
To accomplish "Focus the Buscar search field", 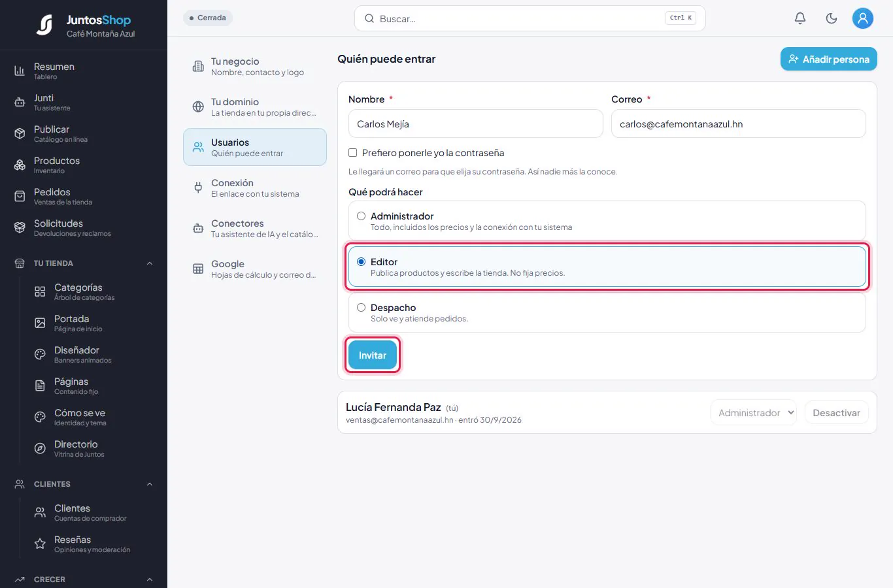I will [530, 18].
